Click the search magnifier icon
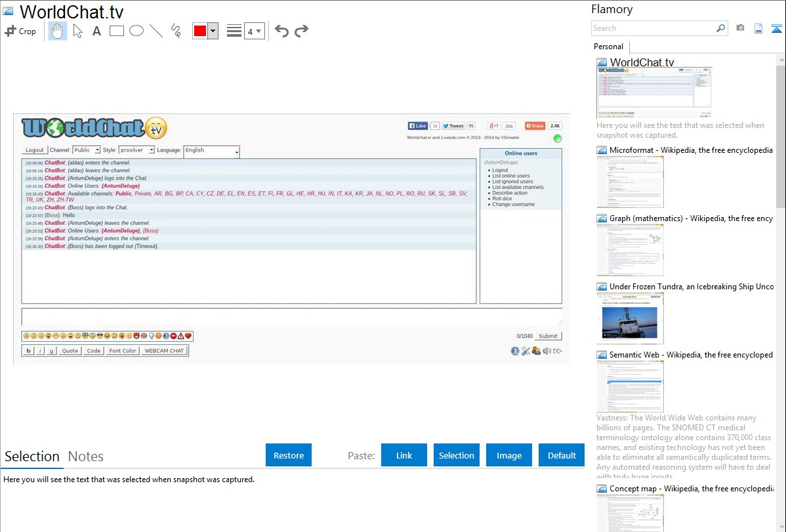Viewport: 786px width, 532px height. point(721,28)
